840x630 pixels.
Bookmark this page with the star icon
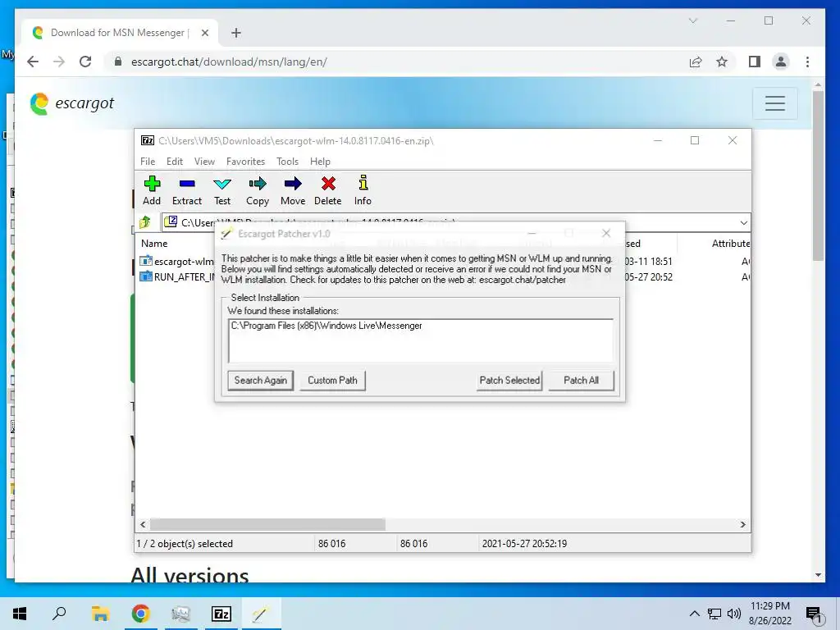(x=722, y=62)
